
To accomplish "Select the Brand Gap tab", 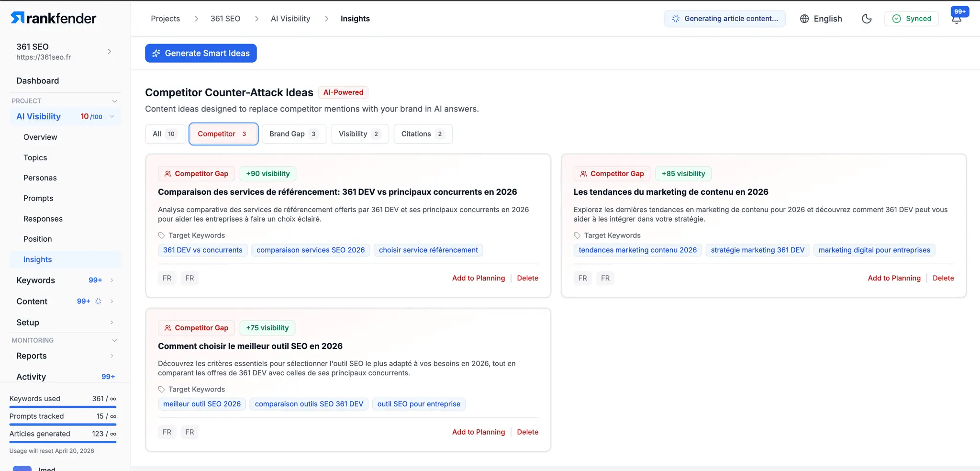I will (294, 134).
